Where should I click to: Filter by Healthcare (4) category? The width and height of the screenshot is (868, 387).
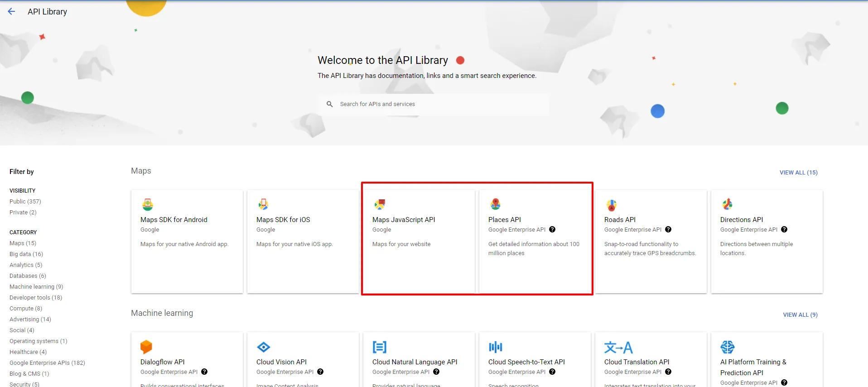[x=28, y=352]
